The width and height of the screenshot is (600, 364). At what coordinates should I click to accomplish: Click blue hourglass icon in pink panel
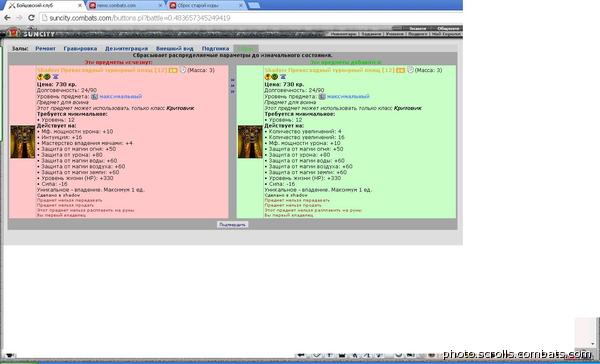(x=55, y=77)
